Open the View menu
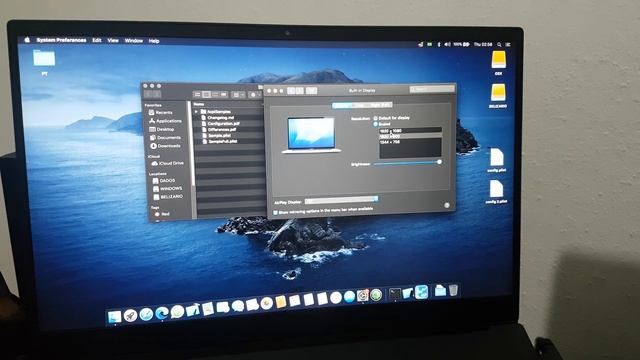 [x=113, y=40]
